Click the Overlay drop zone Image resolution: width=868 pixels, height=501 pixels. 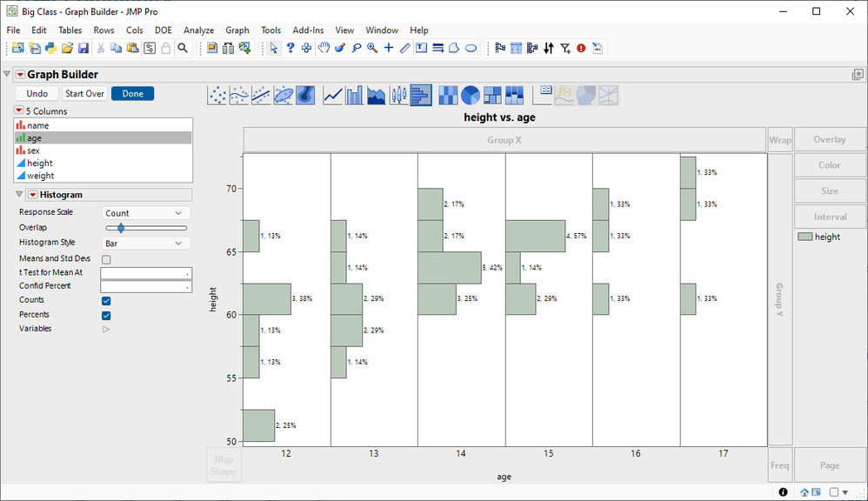[830, 139]
